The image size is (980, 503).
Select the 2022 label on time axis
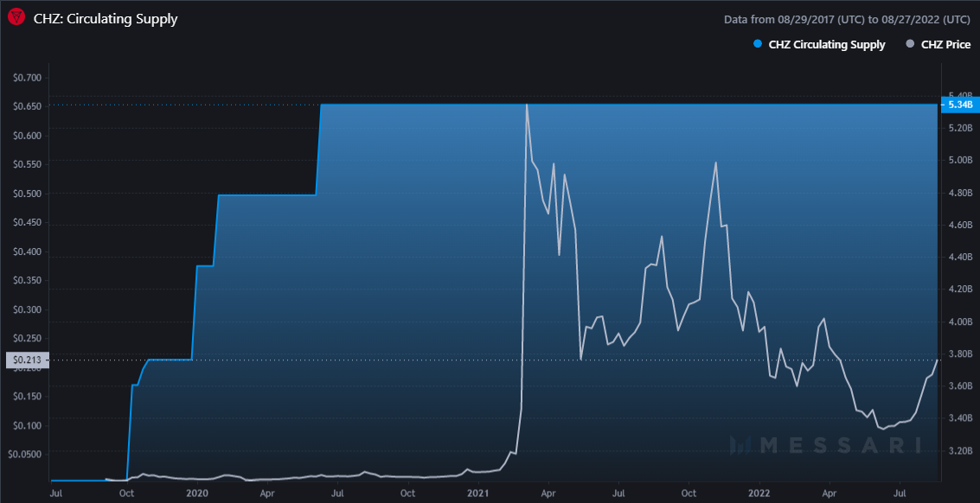(x=759, y=492)
